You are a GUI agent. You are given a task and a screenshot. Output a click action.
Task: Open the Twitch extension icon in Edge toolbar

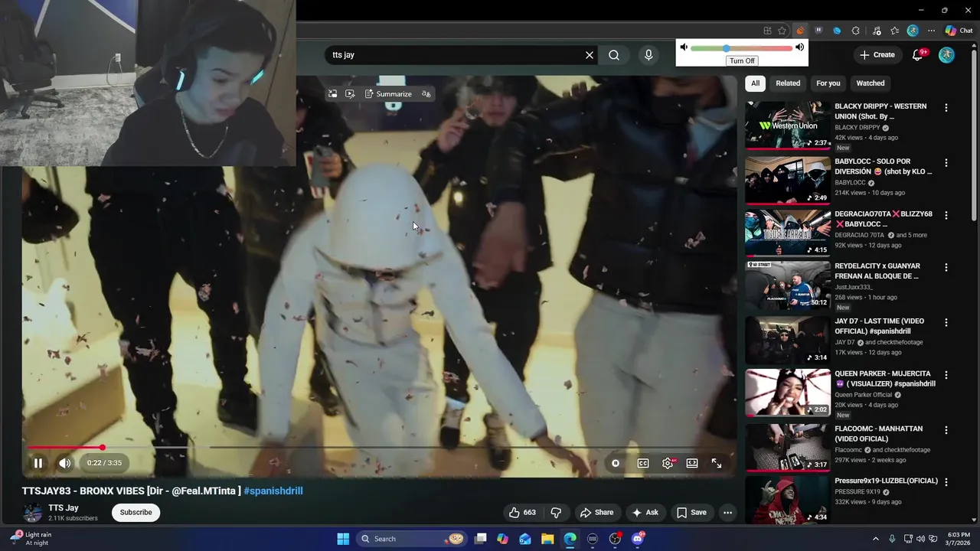click(818, 31)
